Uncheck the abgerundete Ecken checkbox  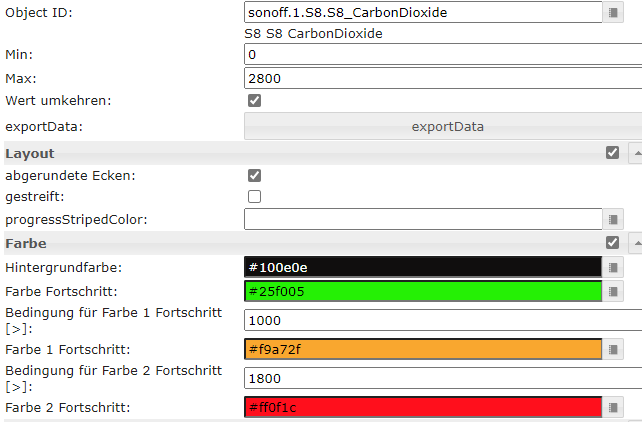(254, 175)
